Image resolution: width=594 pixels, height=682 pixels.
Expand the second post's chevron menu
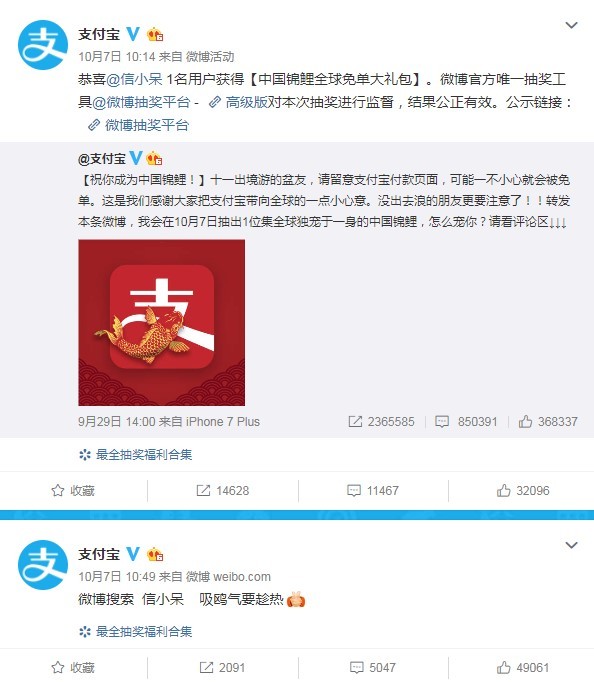571,545
